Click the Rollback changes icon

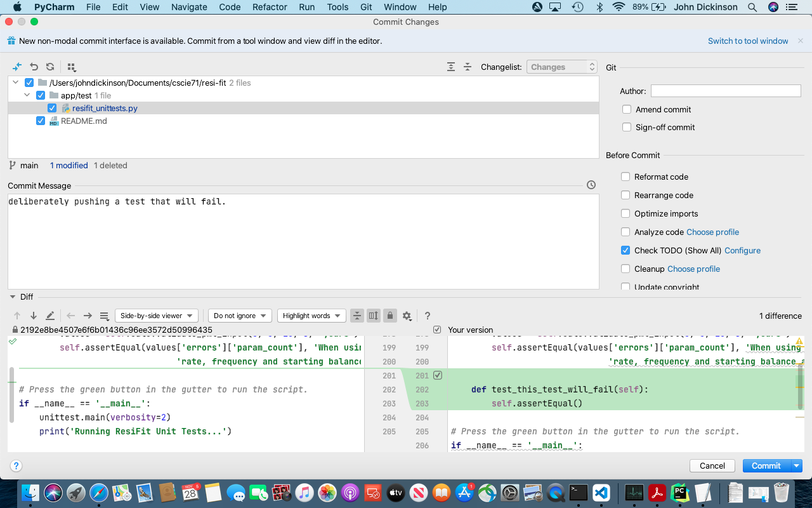point(33,67)
